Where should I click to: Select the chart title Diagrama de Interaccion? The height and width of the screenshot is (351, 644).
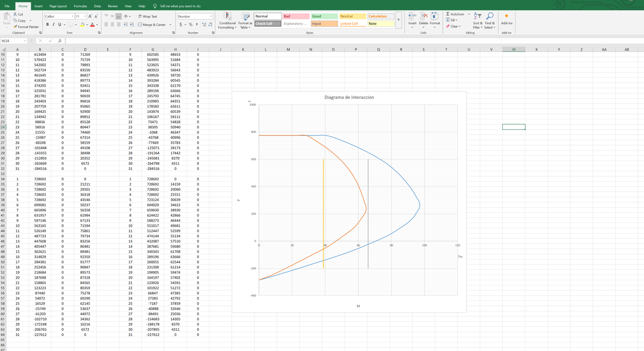(349, 97)
